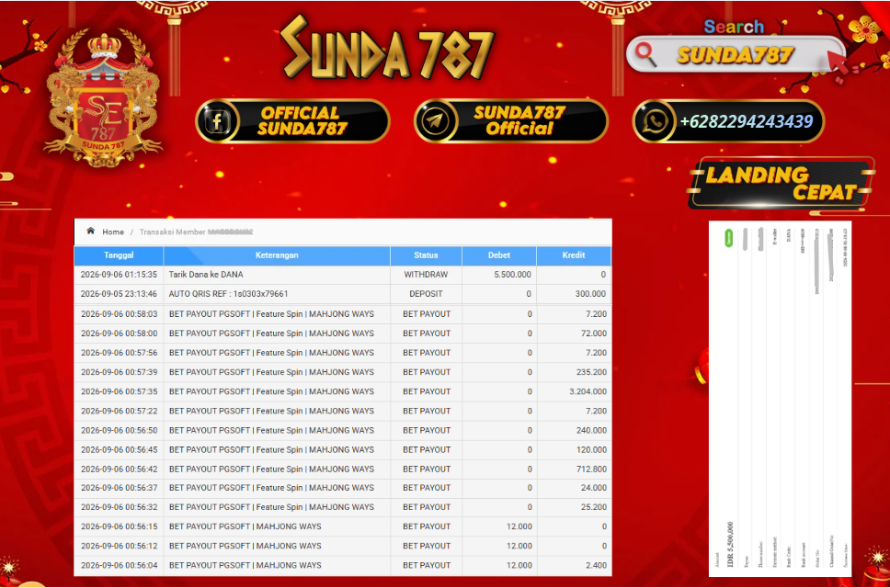Viewport: 890px width, 588px height.
Task: Click the 3.204.000 kredit value
Action: [x=588, y=391]
